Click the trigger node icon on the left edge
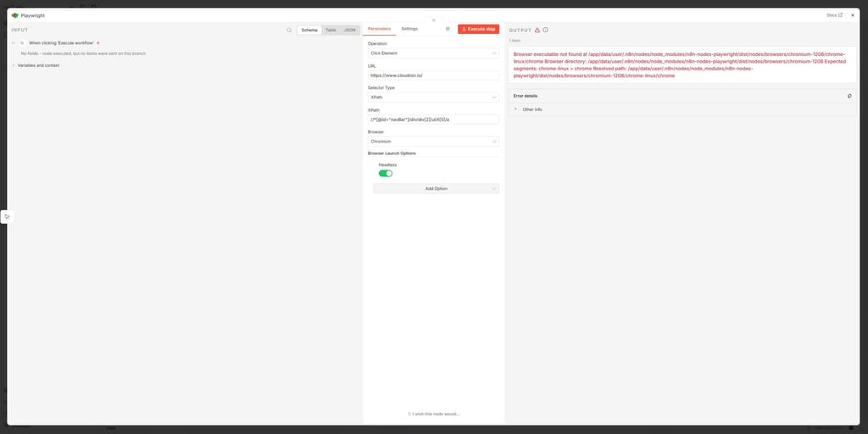 pos(6,216)
